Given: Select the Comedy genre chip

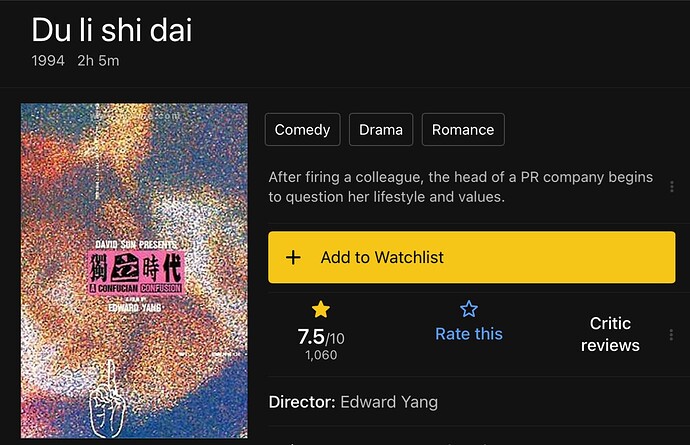Looking at the screenshot, I should [x=302, y=129].
